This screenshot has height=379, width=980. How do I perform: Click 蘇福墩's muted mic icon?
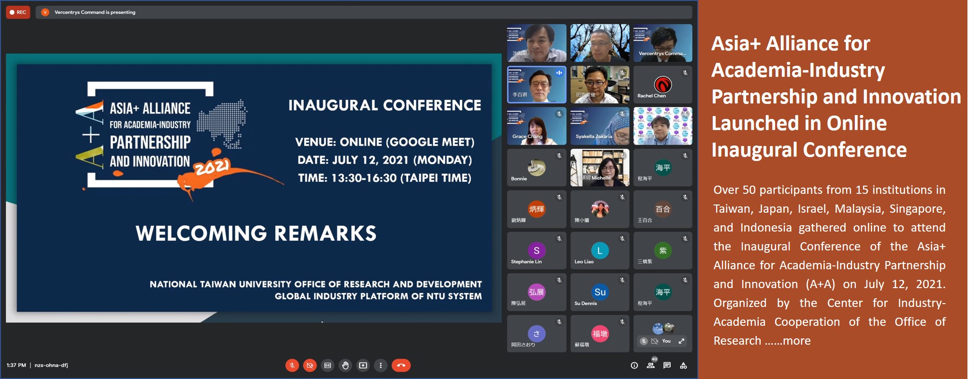pyautogui.click(x=622, y=322)
